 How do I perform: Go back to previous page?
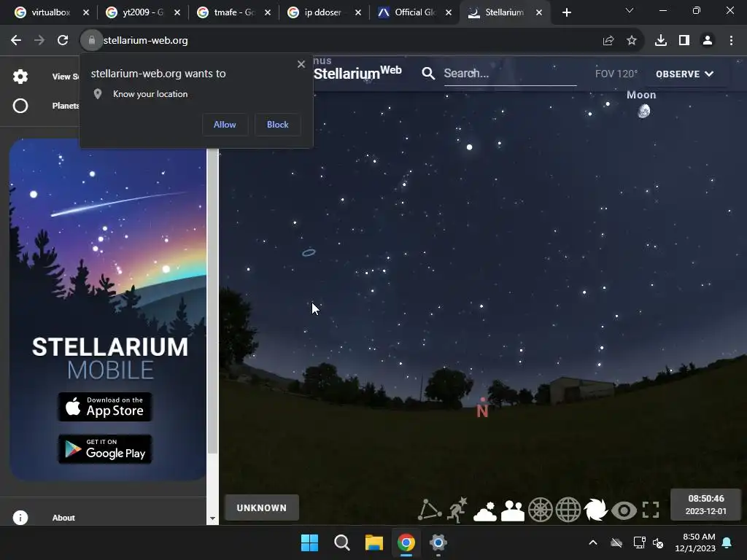click(x=16, y=41)
